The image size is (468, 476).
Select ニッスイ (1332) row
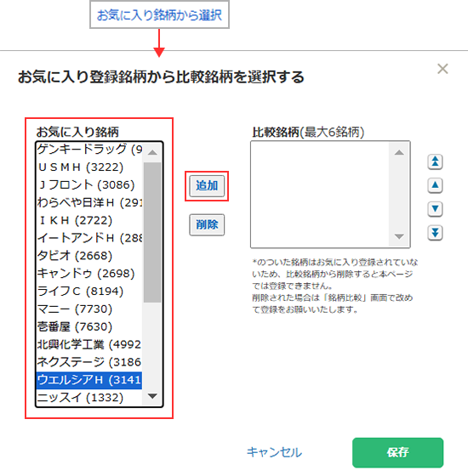89,398
